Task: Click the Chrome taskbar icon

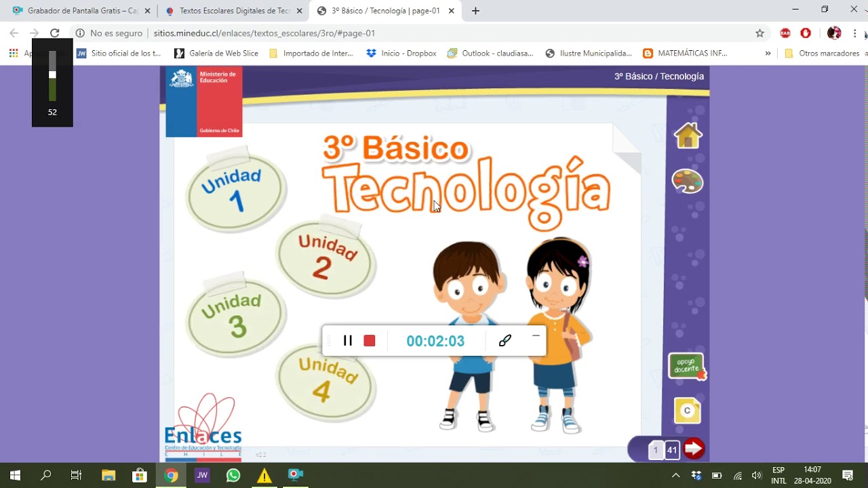Action: pyautogui.click(x=171, y=475)
